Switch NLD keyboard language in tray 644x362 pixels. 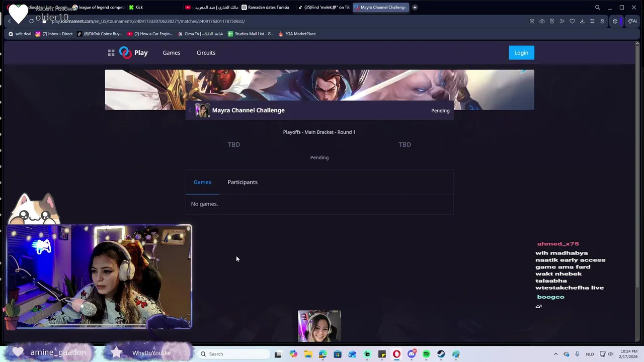pyautogui.click(x=590, y=354)
